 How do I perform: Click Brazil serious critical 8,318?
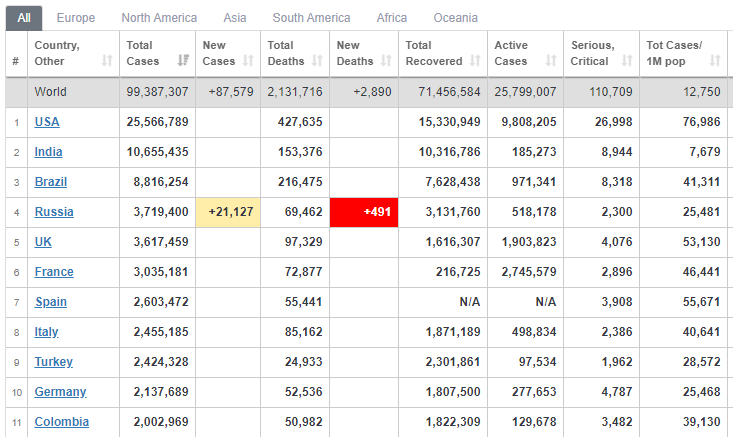617,182
